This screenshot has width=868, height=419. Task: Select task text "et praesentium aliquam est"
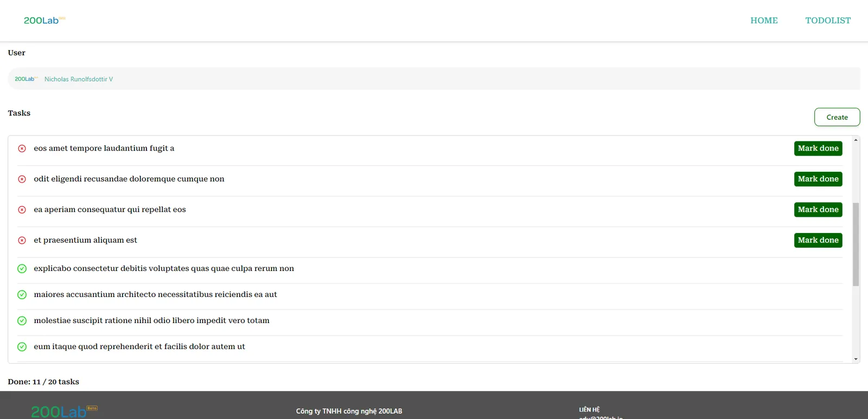[85, 240]
